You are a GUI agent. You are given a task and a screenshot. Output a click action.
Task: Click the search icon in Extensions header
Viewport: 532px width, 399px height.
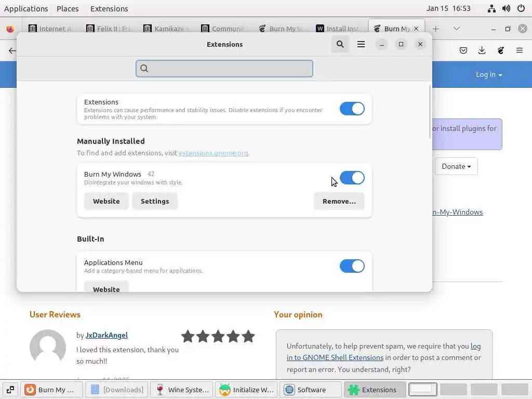340,44
